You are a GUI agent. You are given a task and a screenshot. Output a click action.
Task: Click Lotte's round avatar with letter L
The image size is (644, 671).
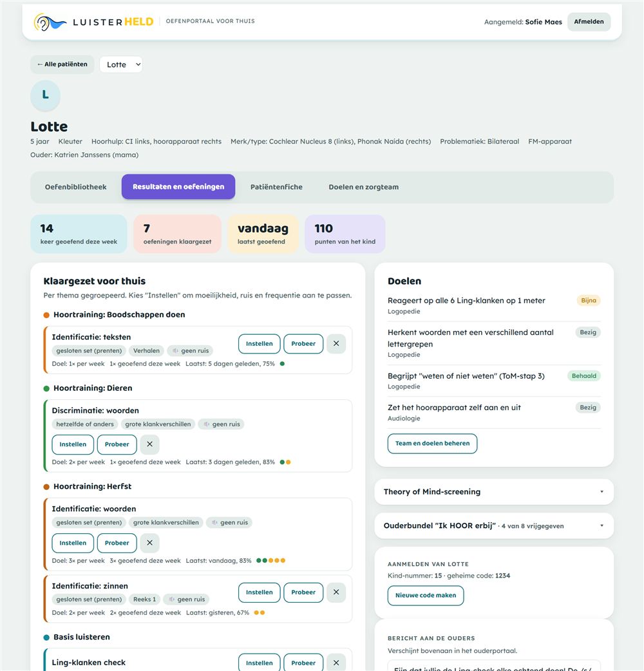pyautogui.click(x=45, y=95)
